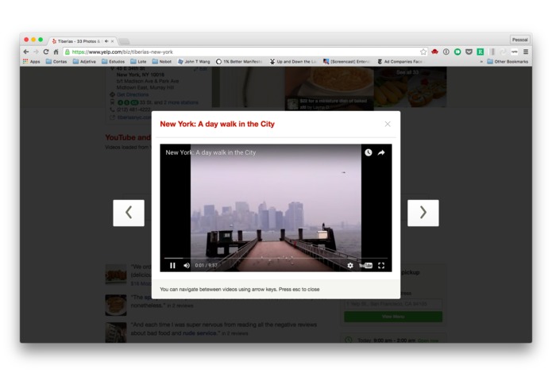Open the Up and Down the Ladder bookmark

[293, 62]
